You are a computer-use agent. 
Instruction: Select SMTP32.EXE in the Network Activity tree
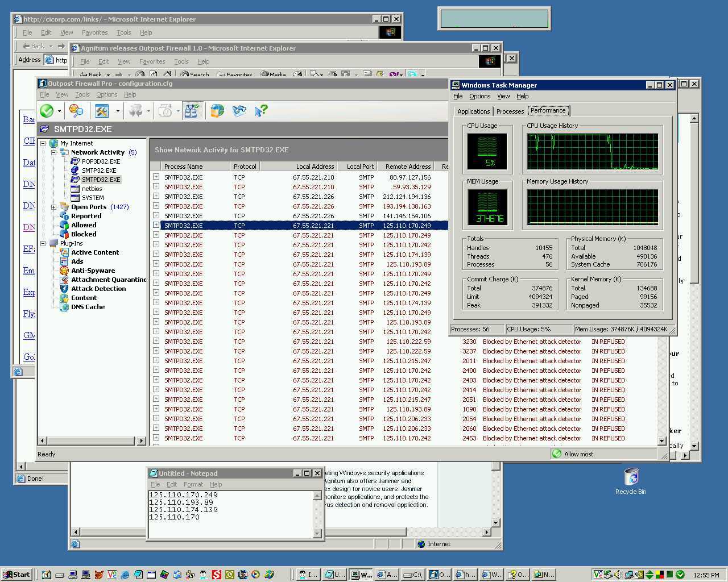pos(99,171)
